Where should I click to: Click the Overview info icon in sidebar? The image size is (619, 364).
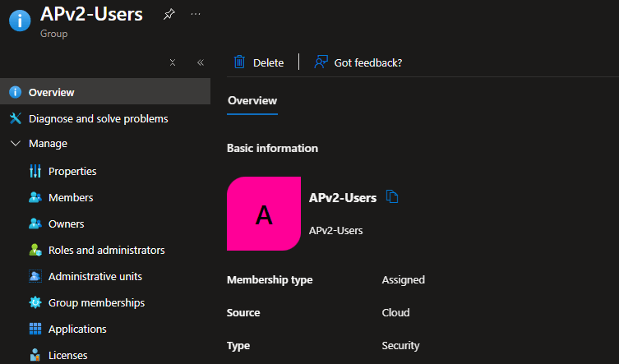15,92
